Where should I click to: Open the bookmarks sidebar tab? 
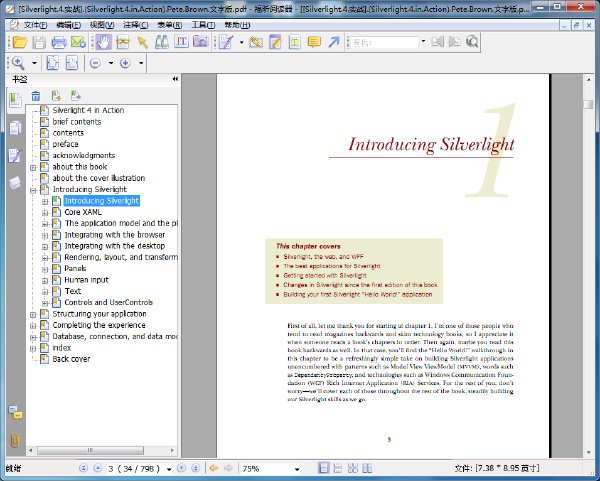click(x=15, y=101)
